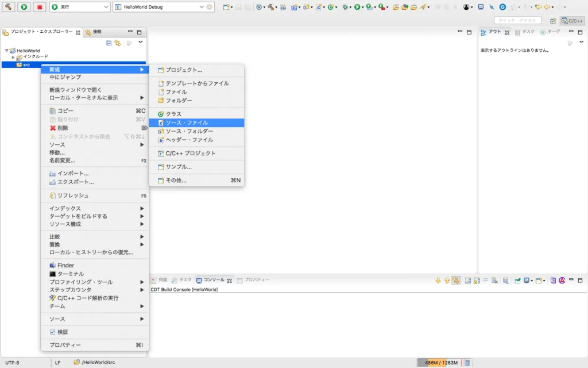Choose クラス from the 新規 submenu

[196, 114]
